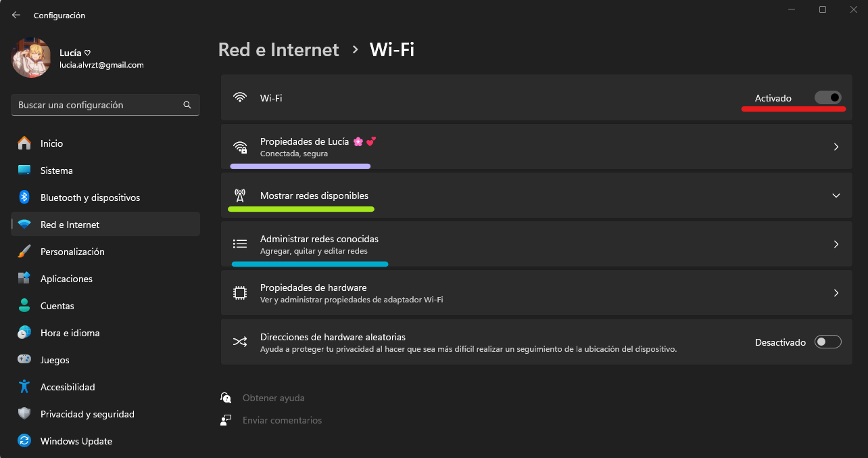
Task: Click the connected Wi-Fi signal icon for Lucía's network
Action: [x=240, y=147]
